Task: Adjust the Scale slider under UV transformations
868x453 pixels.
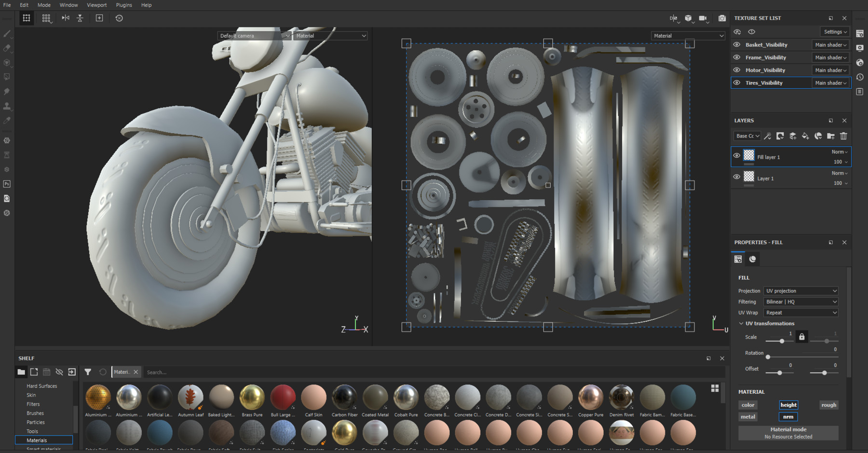Action: (x=781, y=341)
